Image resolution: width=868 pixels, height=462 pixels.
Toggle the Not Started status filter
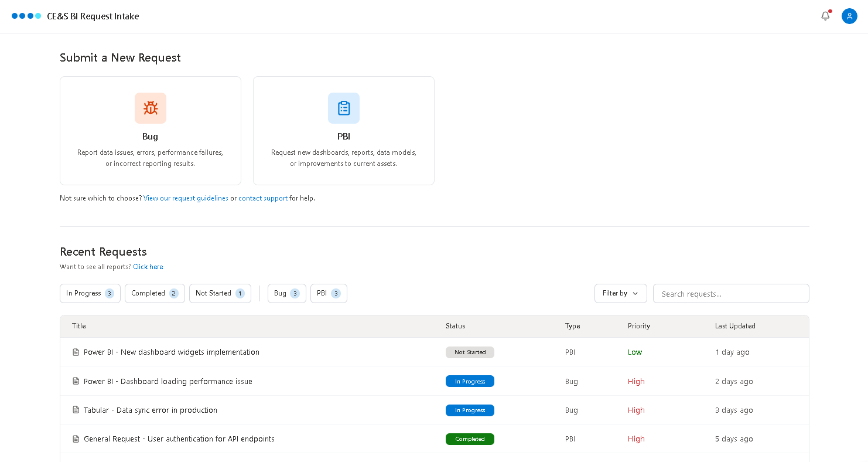pyautogui.click(x=220, y=293)
